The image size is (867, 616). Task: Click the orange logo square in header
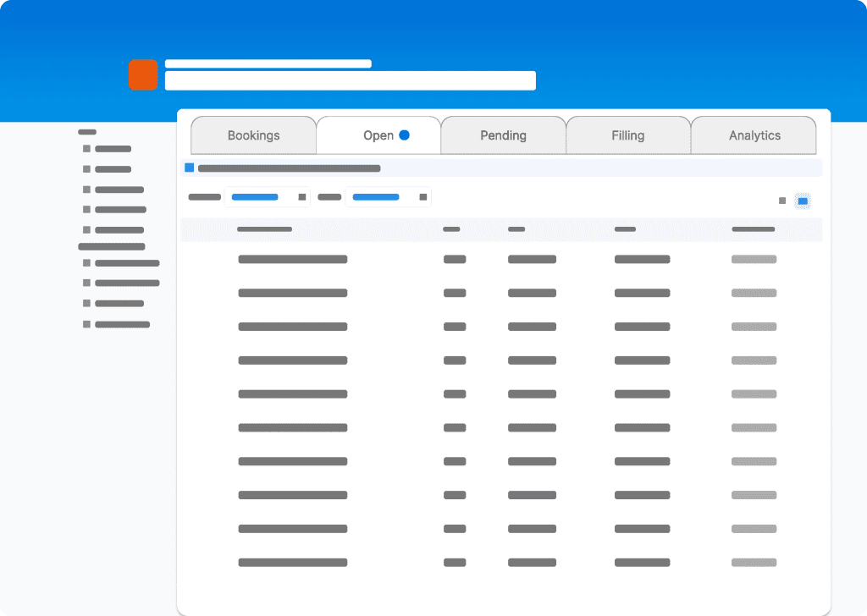pos(143,74)
